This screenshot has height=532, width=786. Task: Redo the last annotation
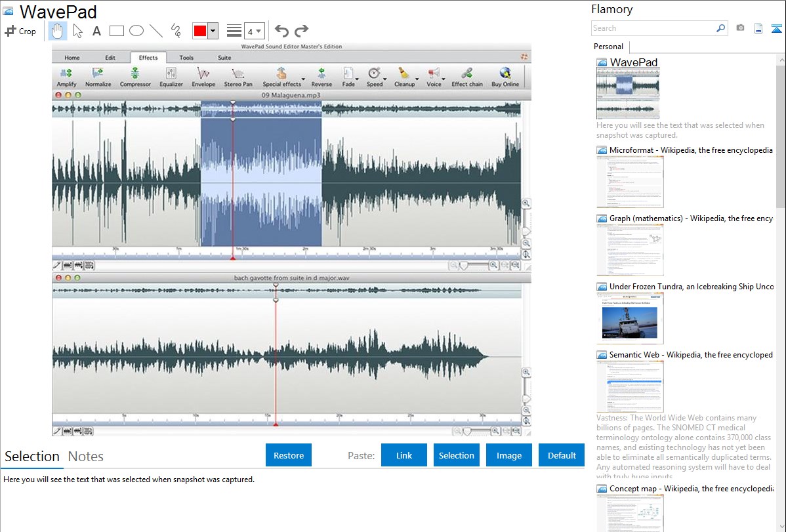point(301,31)
